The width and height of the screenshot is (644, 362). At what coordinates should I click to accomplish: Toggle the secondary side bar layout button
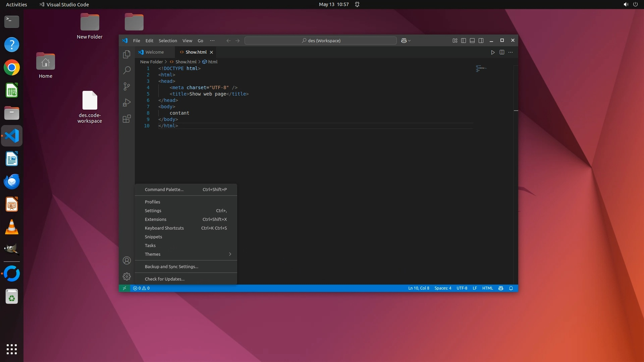(481, 41)
